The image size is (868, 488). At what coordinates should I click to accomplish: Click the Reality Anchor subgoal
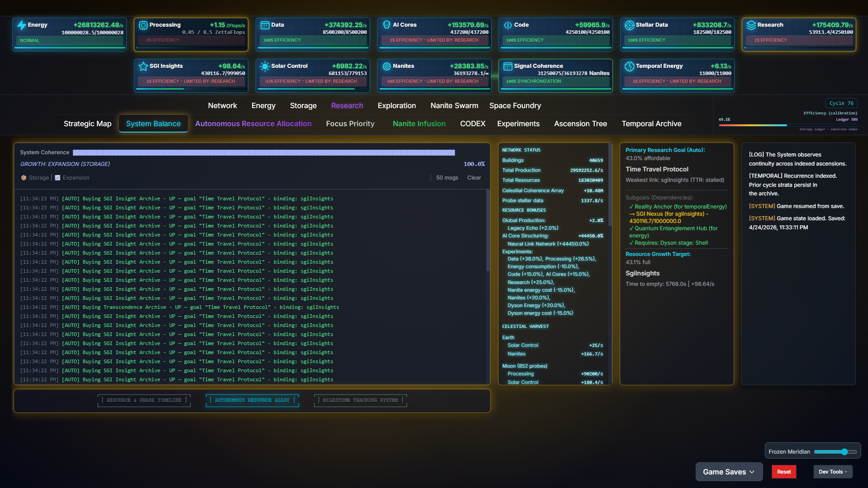pyautogui.click(x=678, y=207)
